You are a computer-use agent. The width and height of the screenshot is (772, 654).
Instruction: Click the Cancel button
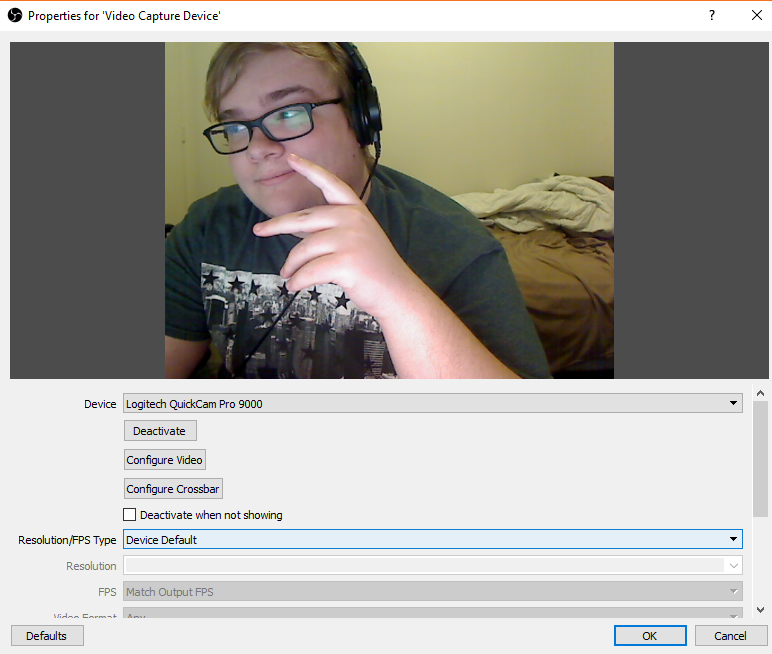[x=731, y=636]
